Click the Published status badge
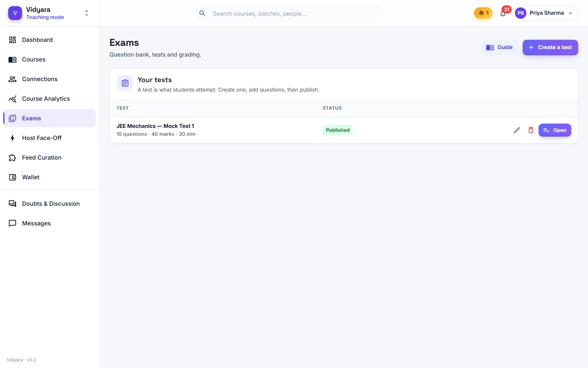588x368 pixels. 338,130
